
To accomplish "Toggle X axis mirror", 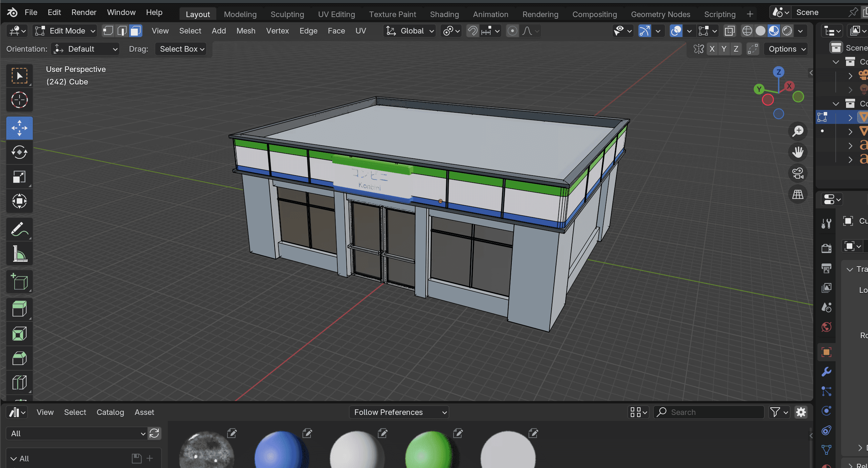I will point(712,49).
